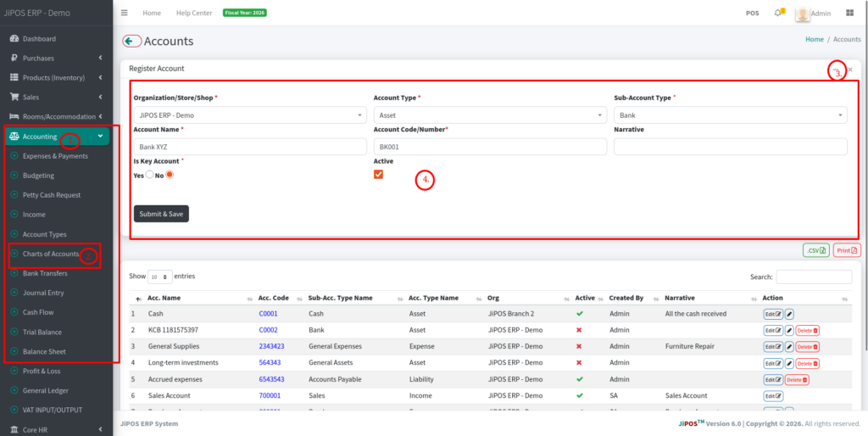Open the apps grid icon in header
This screenshot has height=436, width=868.
click(x=849, y=13)
